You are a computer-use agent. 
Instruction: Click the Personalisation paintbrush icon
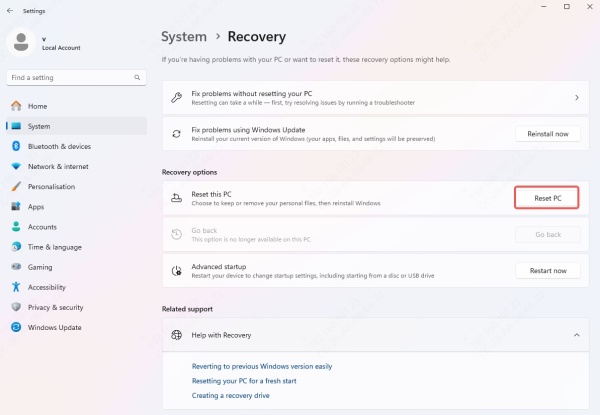click(16, 187)
